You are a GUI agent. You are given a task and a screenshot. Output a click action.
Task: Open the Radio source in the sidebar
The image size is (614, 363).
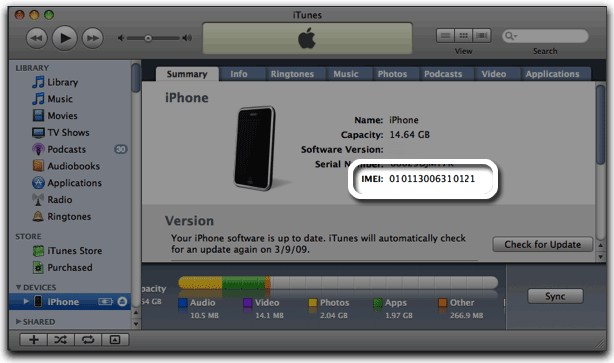tap(60, 200)
